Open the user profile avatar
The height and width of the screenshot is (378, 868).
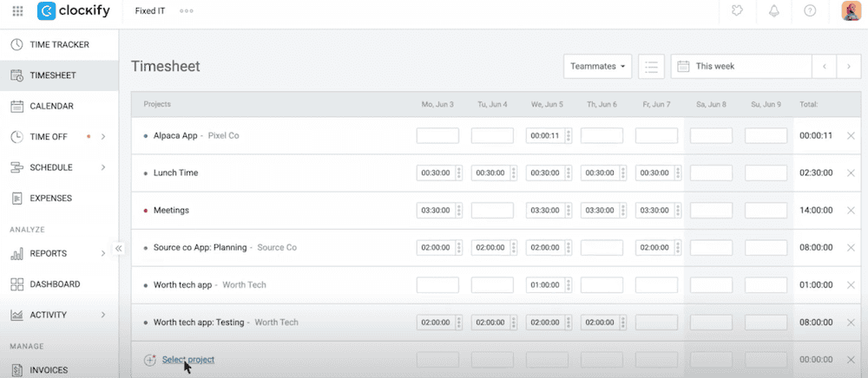pyautogui.click(x=851, y=11)
